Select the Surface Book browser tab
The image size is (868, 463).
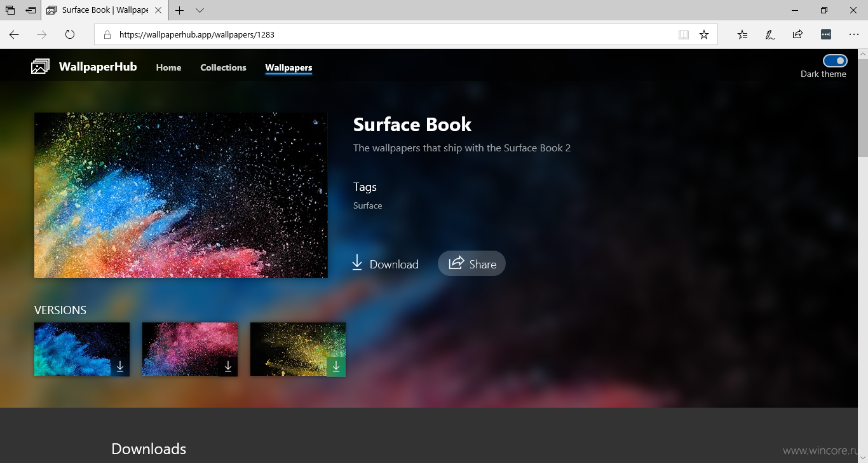click(105, 10)
